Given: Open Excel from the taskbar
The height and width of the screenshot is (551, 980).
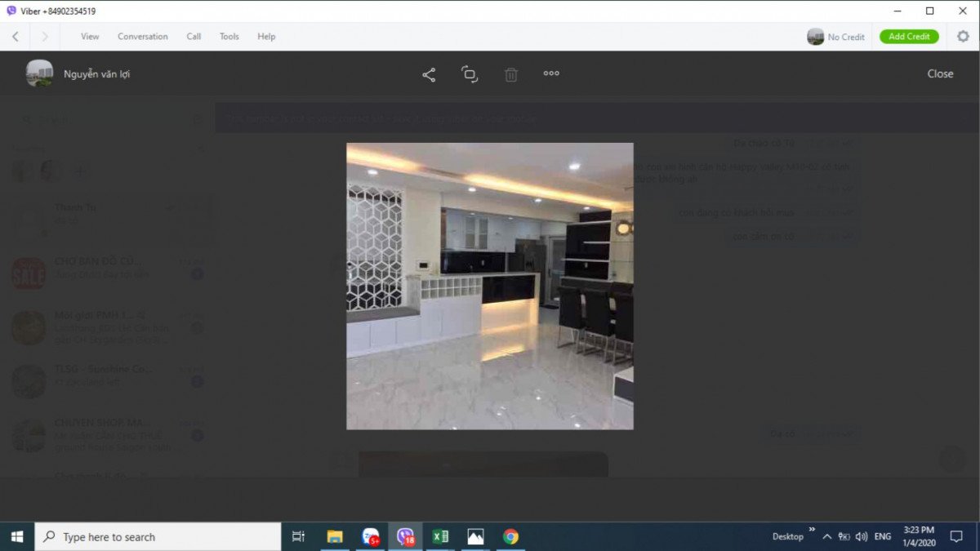Looking at the screenshot, I should coord(440,536).
